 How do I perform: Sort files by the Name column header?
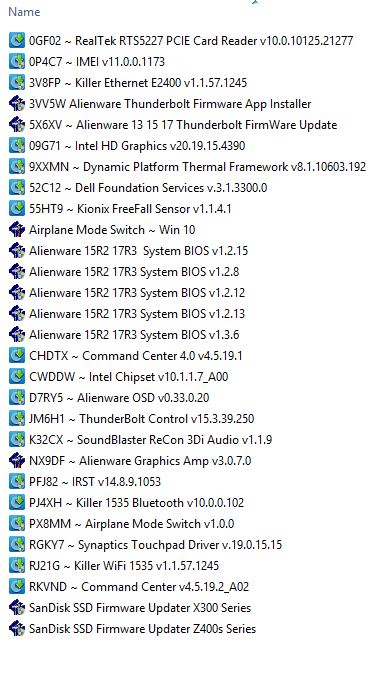24,12
